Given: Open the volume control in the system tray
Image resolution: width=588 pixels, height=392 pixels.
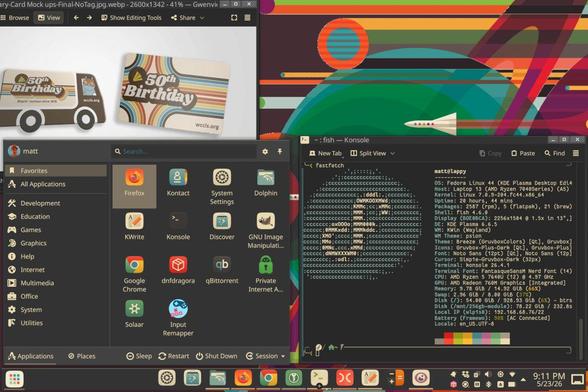Looking at the screenshot, I should point(488,374).
